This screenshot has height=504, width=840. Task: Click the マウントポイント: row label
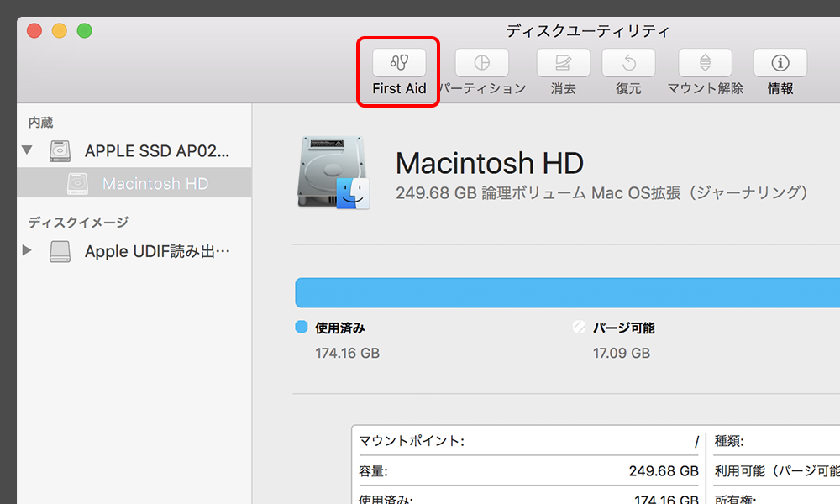[412, 441]
